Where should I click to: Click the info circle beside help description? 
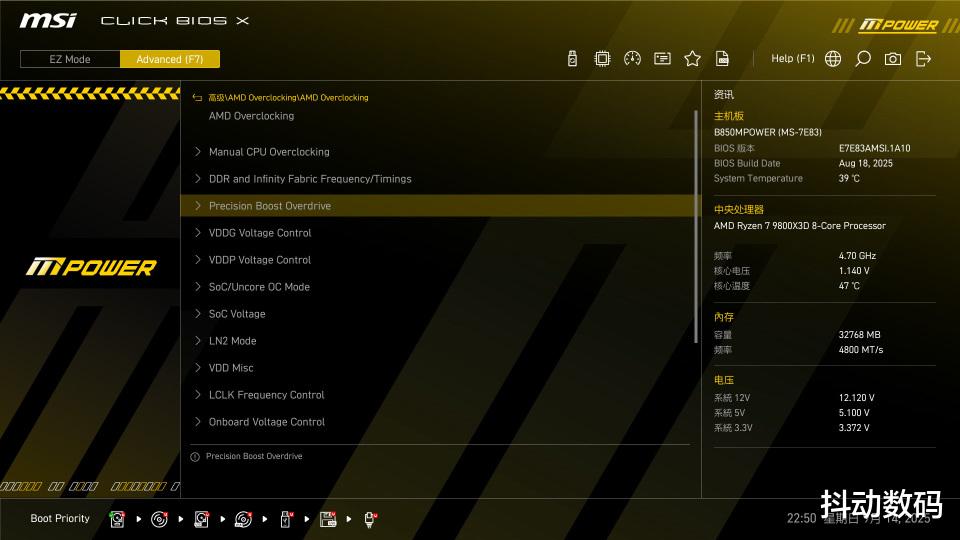195,457
